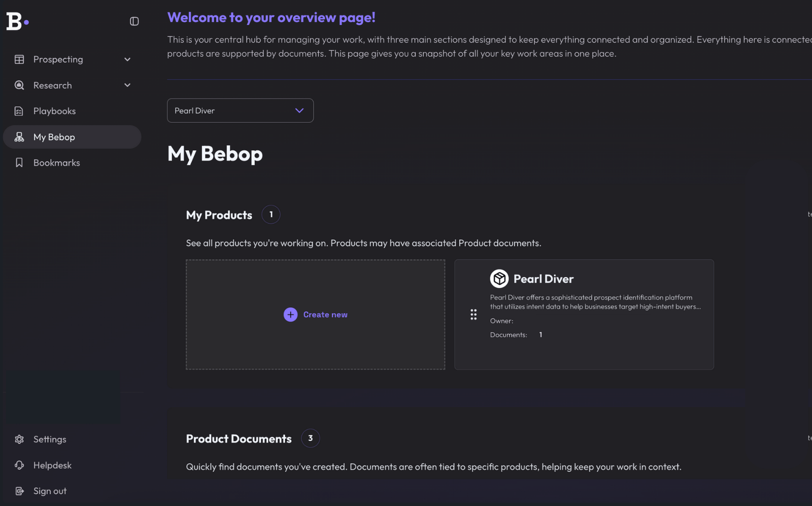Screen dimensions: 812x506
Task: Click the Playbooks document icon
Action: tap(19, 111)
